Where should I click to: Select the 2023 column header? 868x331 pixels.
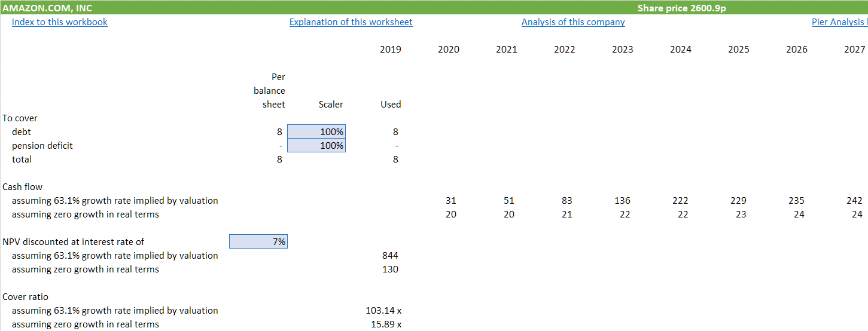pos(623,50)
